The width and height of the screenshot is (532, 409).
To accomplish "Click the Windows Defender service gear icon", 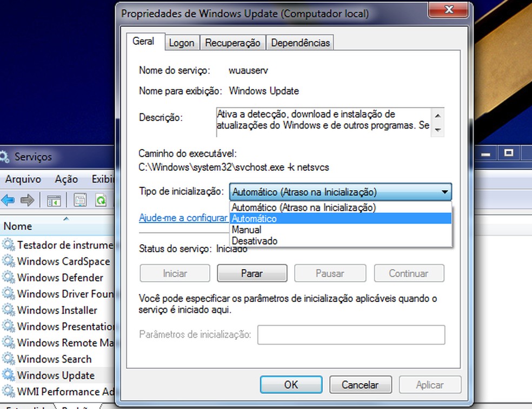I will pyautogui.click(x=9, y=277).
